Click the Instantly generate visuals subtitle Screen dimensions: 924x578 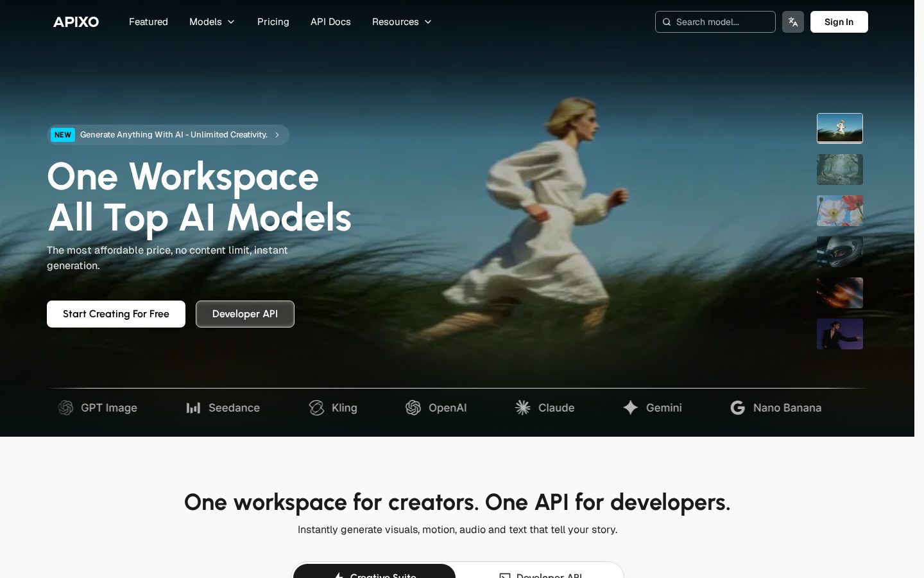click(458, 530)
